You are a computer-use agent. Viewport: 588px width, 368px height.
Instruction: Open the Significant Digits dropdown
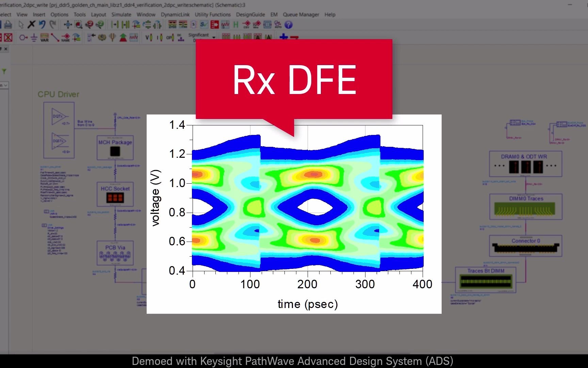(213, 37)
